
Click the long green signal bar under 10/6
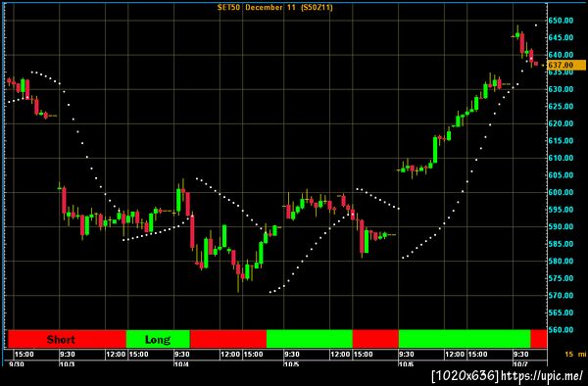(x=465, y=339)
